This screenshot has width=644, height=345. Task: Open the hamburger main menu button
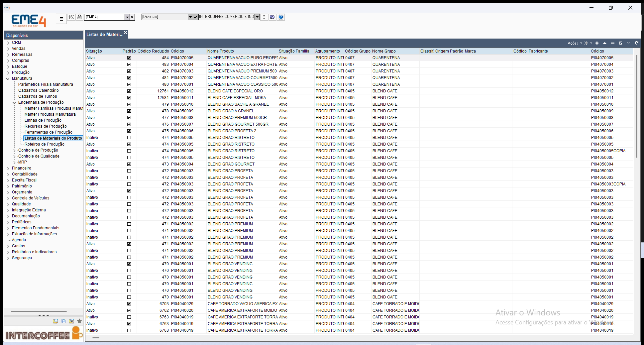pyautogui.click(x=61, y=19)
